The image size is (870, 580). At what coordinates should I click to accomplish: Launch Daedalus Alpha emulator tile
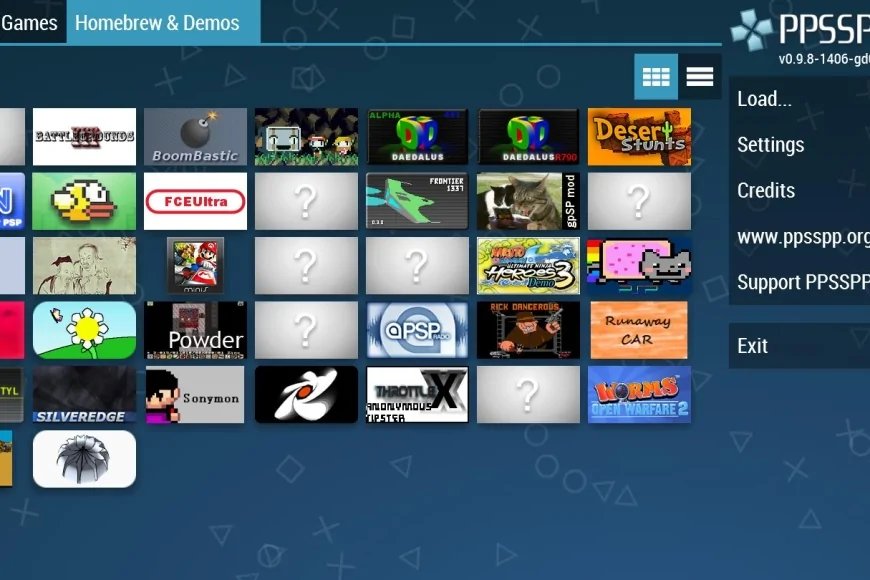[x=417, y=137]
